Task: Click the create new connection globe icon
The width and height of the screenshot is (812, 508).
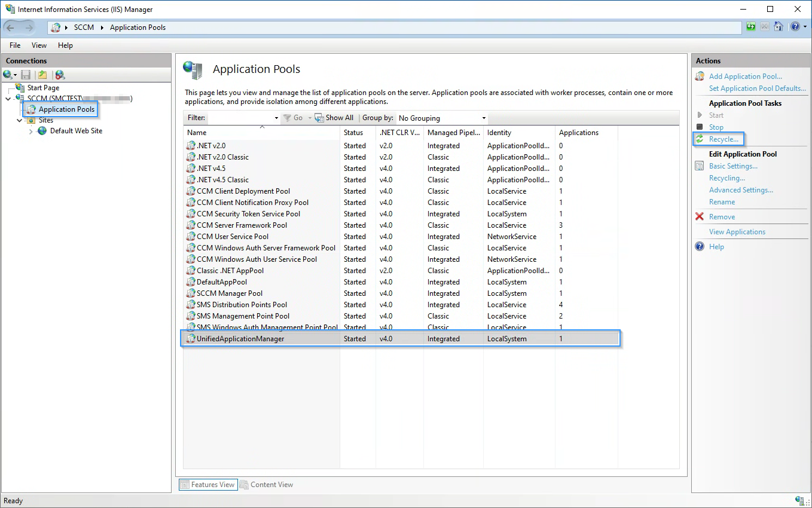Action: (8, 75)
